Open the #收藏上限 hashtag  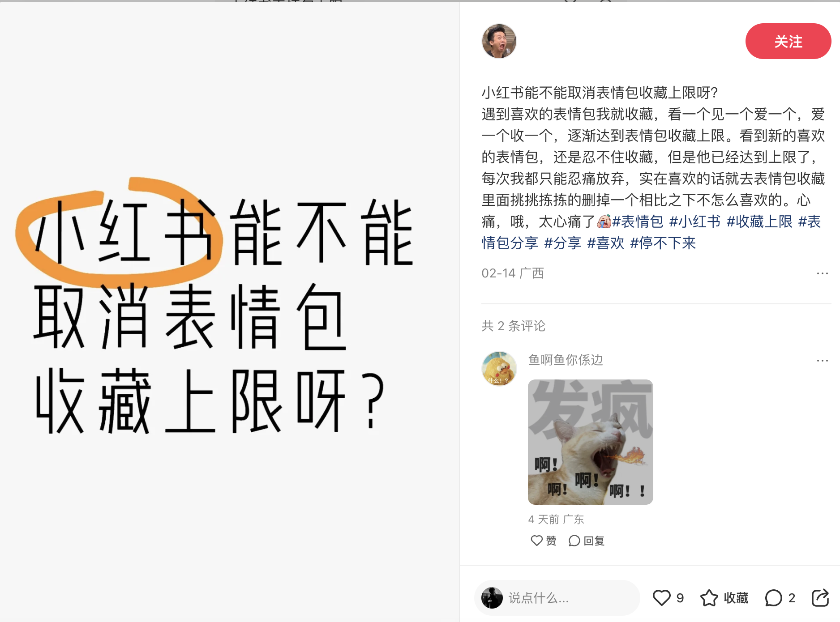click(759, 222)
